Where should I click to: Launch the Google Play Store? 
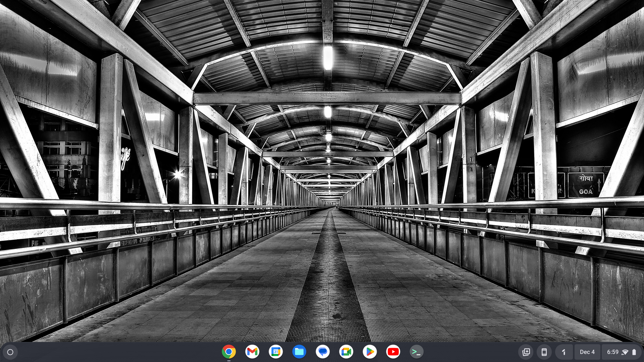coord(370,352)
